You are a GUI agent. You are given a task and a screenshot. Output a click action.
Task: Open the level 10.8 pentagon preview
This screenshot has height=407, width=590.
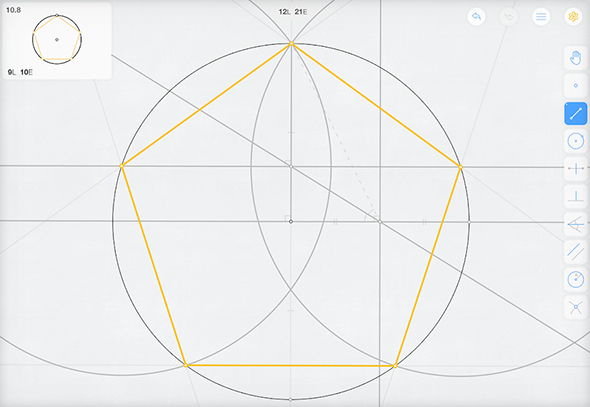click(57, 41)
